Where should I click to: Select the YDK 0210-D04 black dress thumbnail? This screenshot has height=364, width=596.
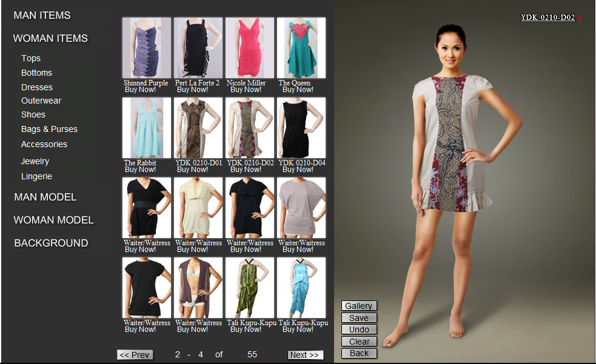[x=301, y=128]
